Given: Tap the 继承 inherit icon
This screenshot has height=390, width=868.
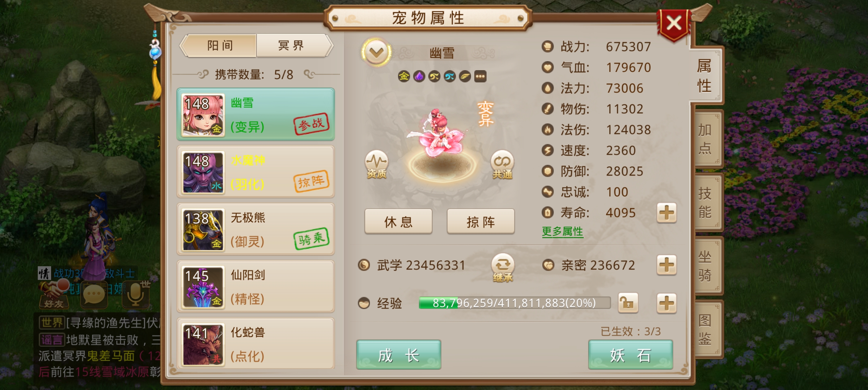Looking at the screenshot, I should (x=503, y=268).
